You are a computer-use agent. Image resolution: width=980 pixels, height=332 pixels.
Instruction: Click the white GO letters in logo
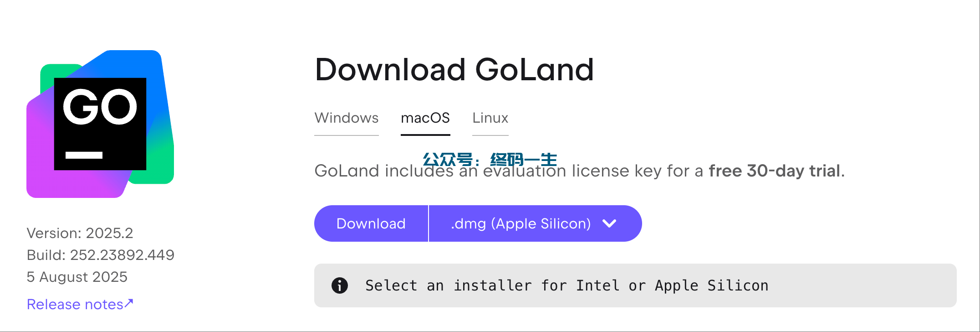pos(100,107)
